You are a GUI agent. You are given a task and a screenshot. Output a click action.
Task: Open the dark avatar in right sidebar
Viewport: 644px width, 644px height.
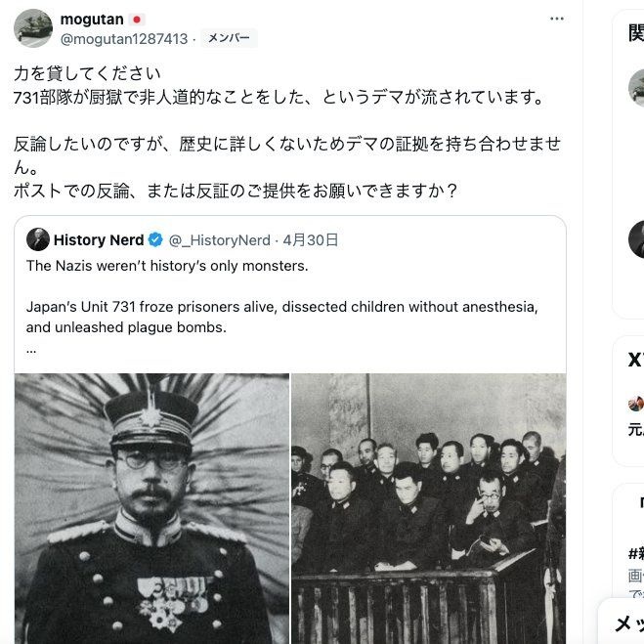click(636, 239)
